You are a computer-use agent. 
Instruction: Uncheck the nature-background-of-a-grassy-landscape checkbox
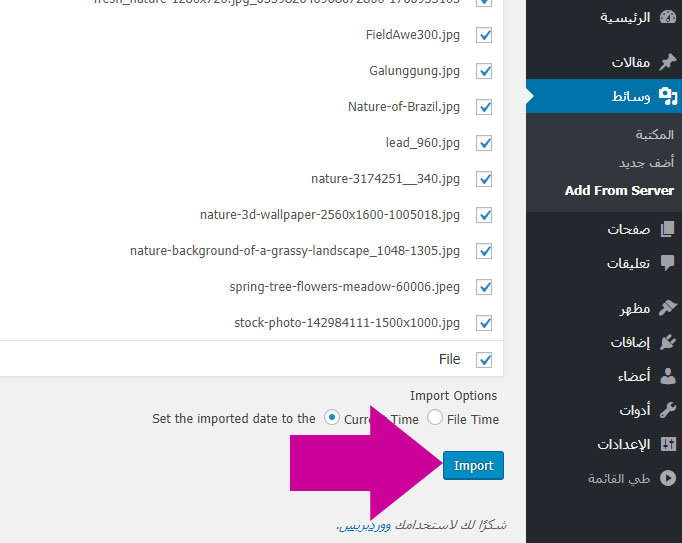[484, 251]
